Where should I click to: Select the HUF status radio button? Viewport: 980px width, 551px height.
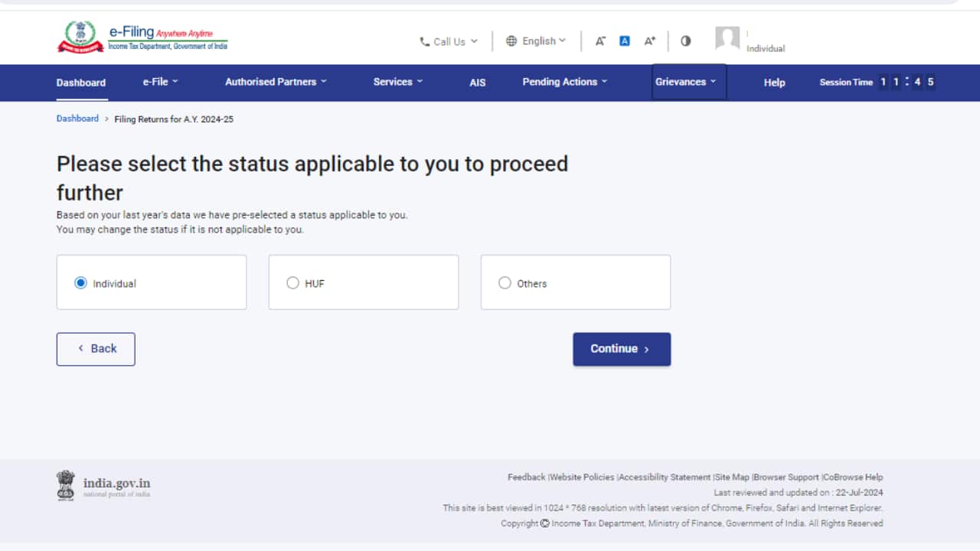(x=292, y=283)
